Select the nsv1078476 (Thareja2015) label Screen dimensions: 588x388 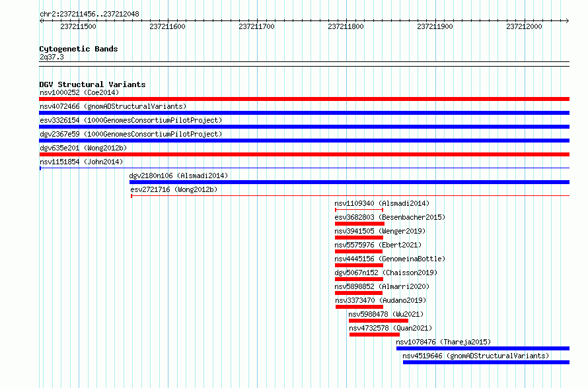[x=443, y=342]
